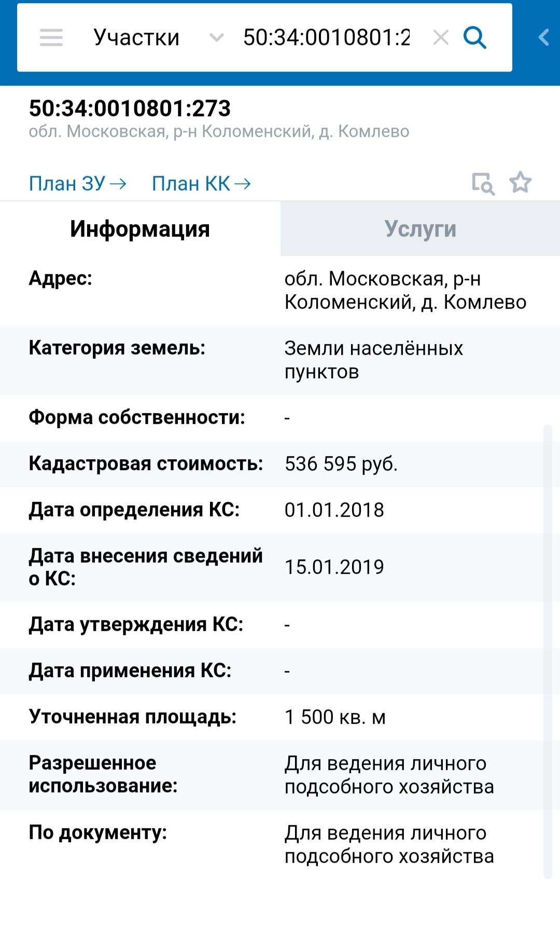560x936 pixels.
Task: Click the cadastral number search input
Action: coord(327,37)
